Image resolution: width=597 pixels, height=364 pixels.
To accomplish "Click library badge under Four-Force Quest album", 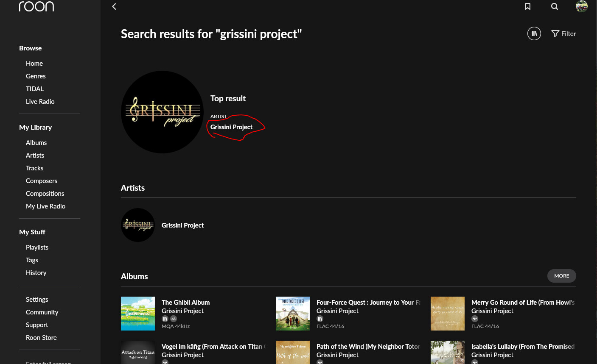I will pyautogui.click(x=320, y=319).
